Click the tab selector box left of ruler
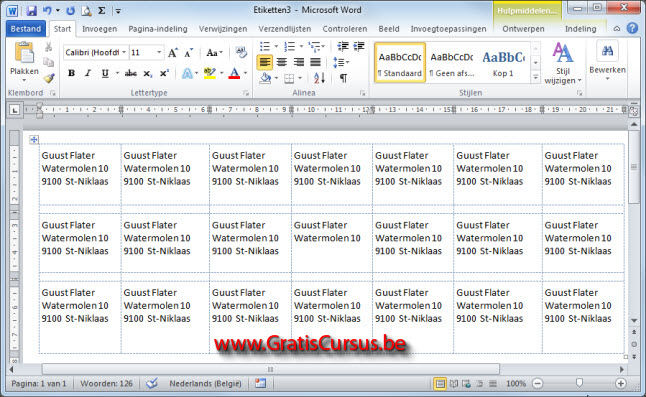The image size is (646, 397). point(15,110)
